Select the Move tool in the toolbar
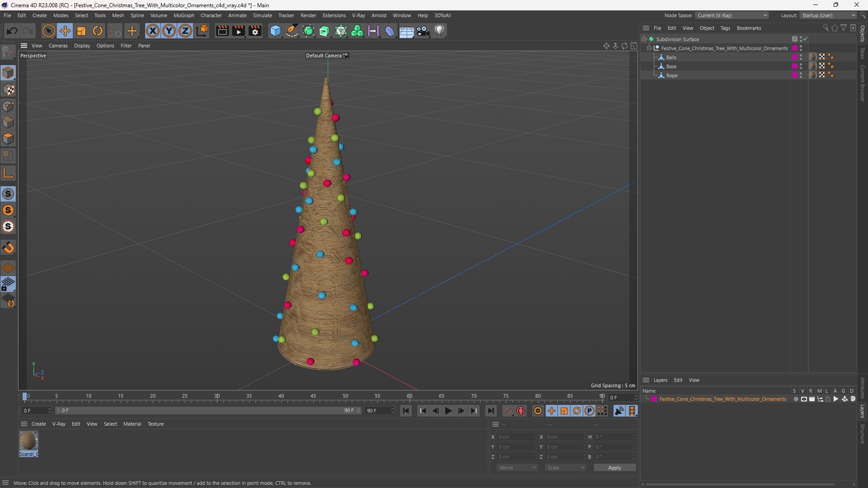 tap(65, 31)
